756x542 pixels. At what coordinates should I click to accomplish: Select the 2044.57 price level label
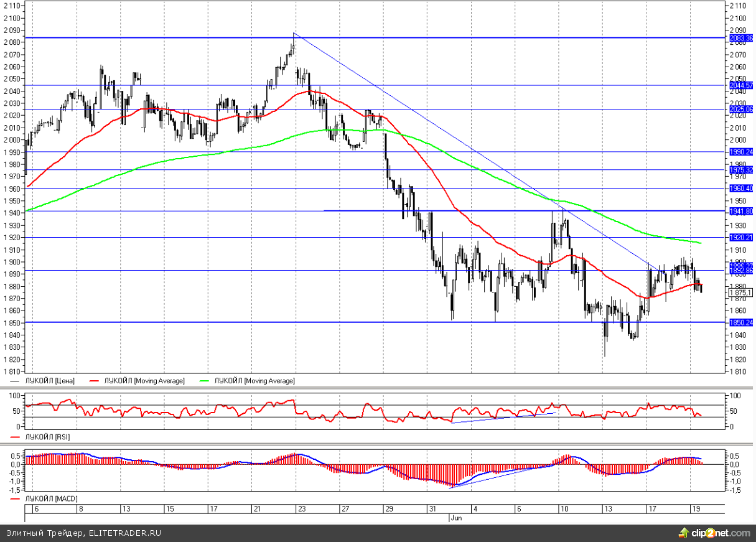click(x=740, y=85)
